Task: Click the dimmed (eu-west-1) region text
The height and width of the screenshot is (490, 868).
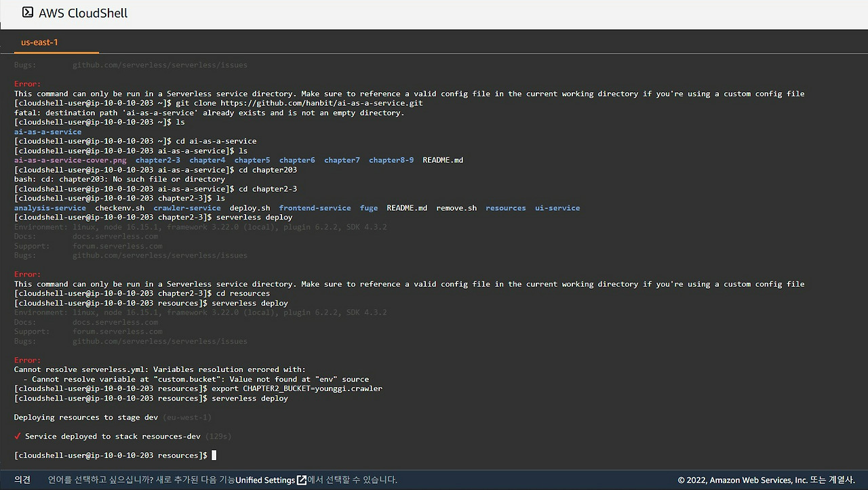Action: [187, 417]
